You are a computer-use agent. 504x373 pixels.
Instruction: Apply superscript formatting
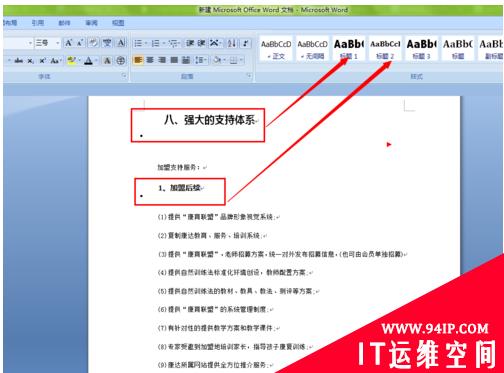pyautogui.click(x=42, y=61)
